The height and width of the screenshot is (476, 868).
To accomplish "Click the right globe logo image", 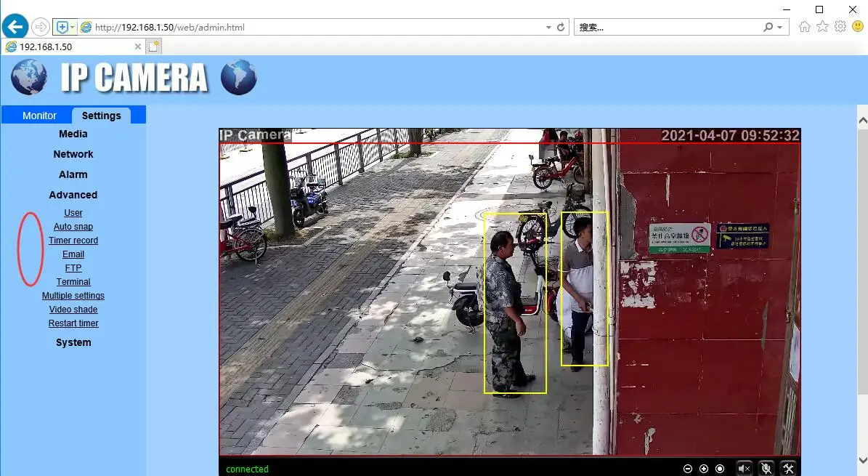I will point(238,77).
